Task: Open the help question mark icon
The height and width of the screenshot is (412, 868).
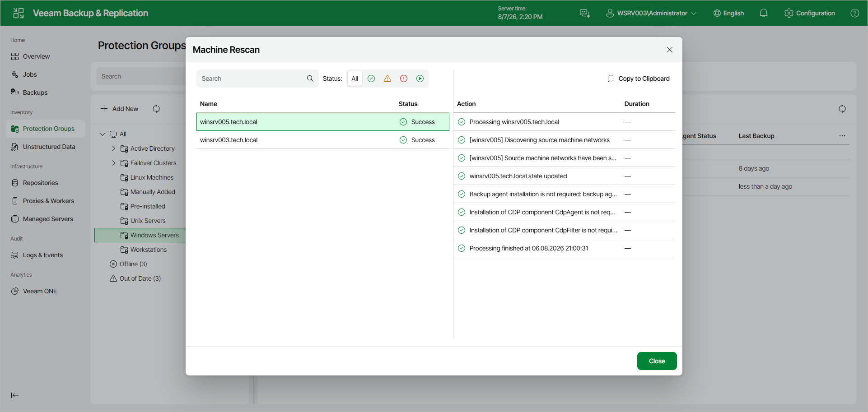Action: 855,13
